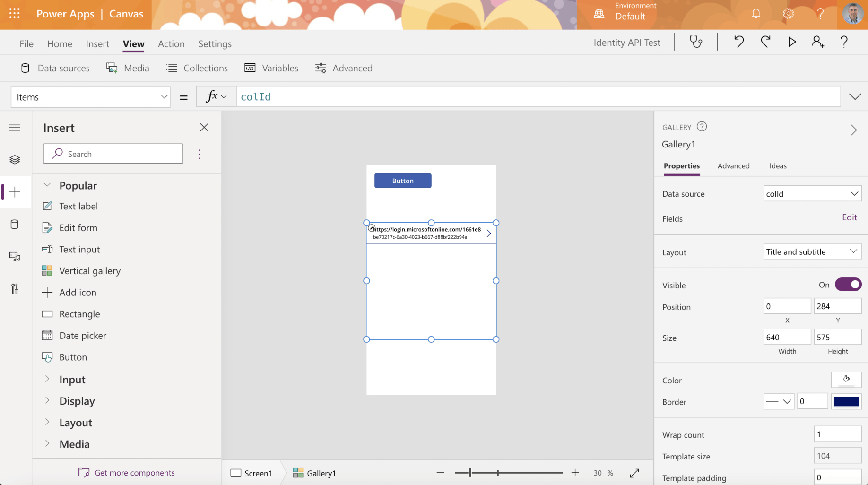This screenshot has height=485, width=868.
Task: Click the user profile picture
Action: click(853, 14)
